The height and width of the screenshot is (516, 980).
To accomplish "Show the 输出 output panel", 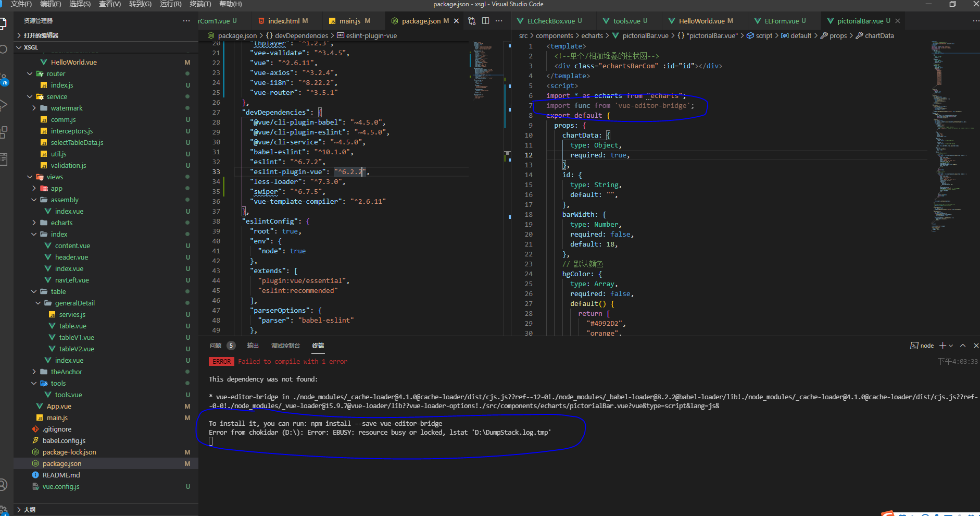I will (253, 346).
